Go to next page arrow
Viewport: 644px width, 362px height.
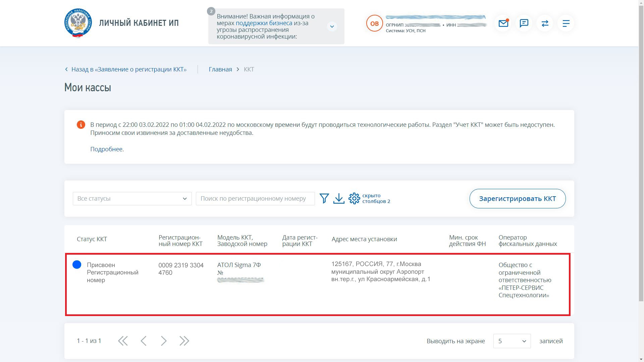(x=164, y=341)
